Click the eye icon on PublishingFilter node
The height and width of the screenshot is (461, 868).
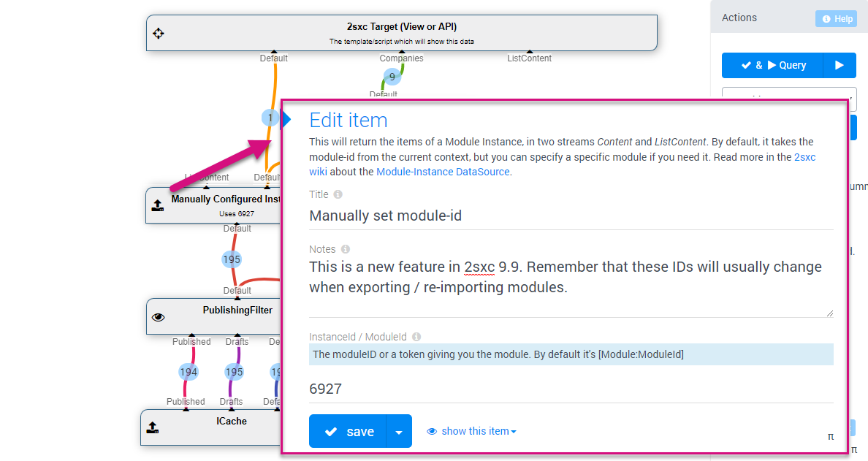click(159, 317)
